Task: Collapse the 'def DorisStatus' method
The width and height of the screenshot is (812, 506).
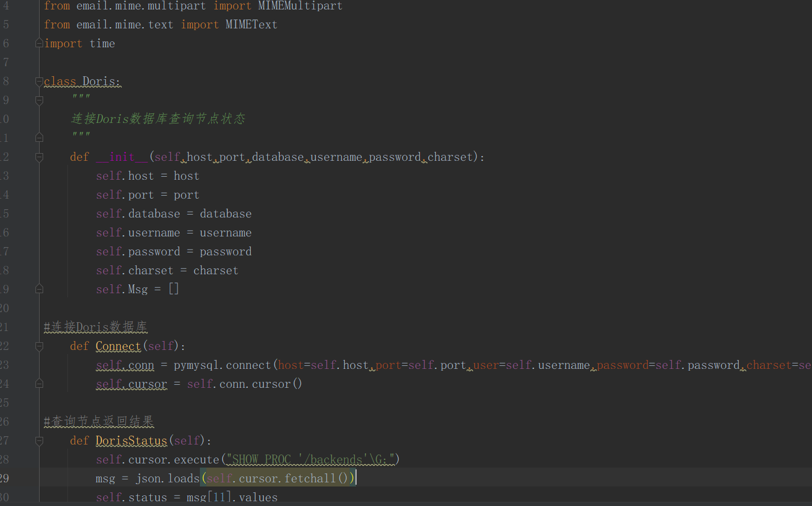Action: (39, 440)
